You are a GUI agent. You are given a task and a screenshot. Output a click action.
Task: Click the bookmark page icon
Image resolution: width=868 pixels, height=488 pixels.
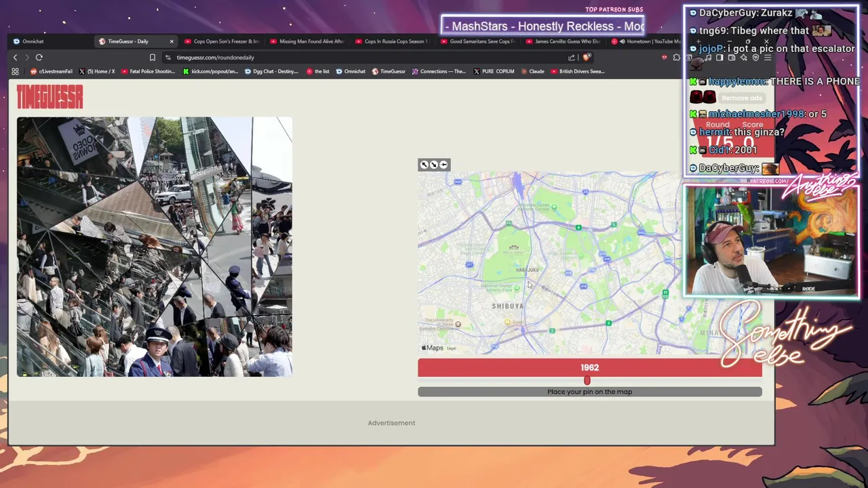tap(153, 58)
